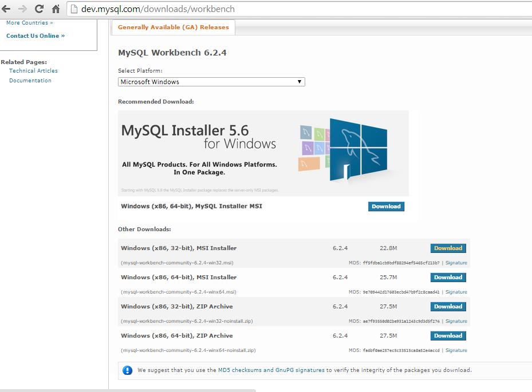
Task: Select filename mysql-workbench-community-6.2.4-winx64.msi
Action: click(x=179, y=292)
